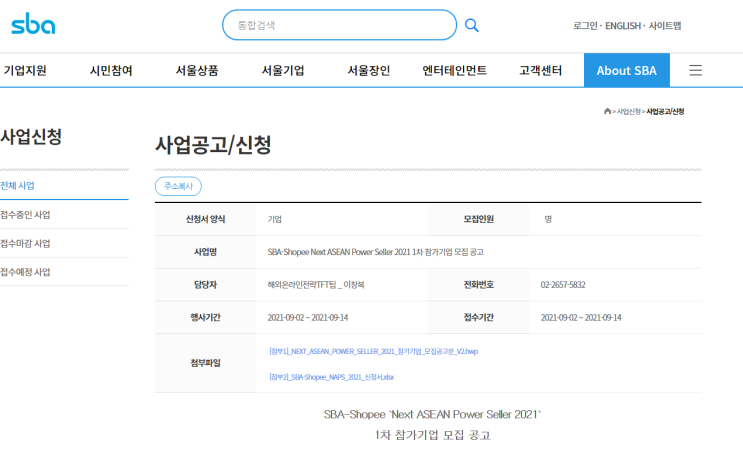
Task: Click the home icon in breadcrumb
Action: 607,111
